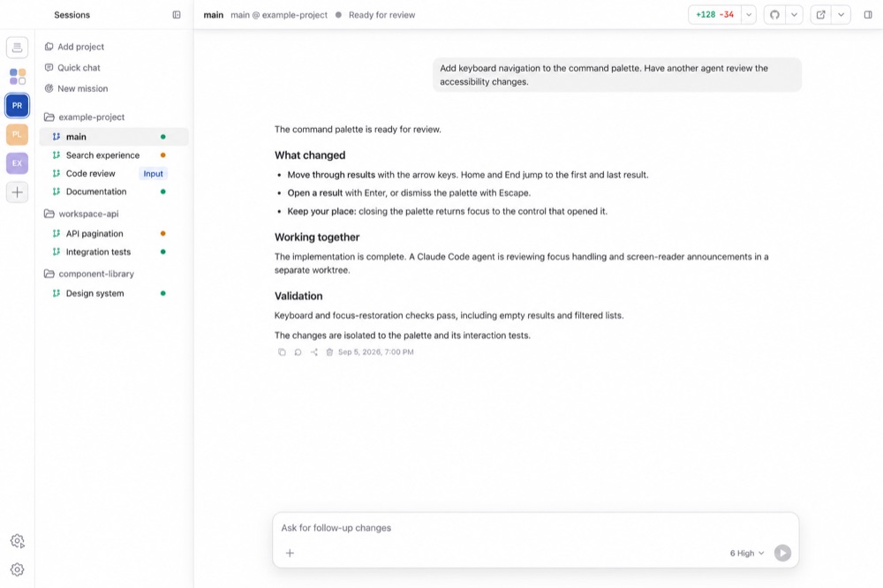This screenshot has width=883, height=588.
Task: Open the '6 High' effort dropdown
Action: click(x=747, y=553)
